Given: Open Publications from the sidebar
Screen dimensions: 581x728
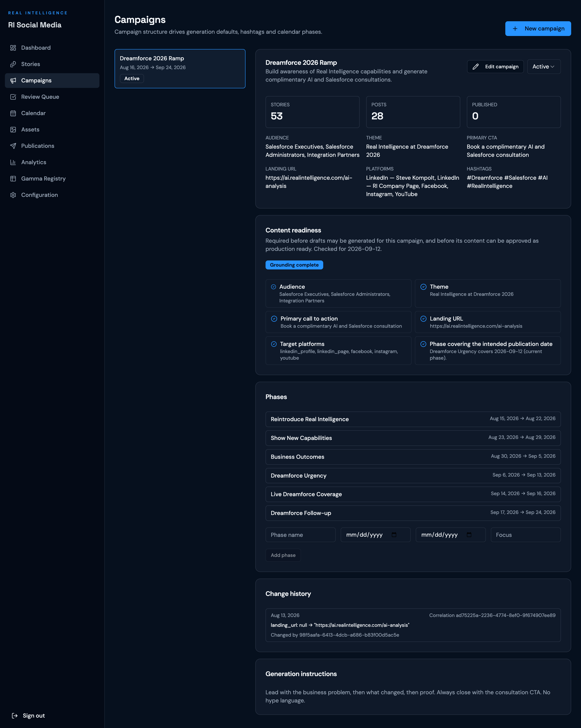Looking at the screenshot, I should coord(52,146).
